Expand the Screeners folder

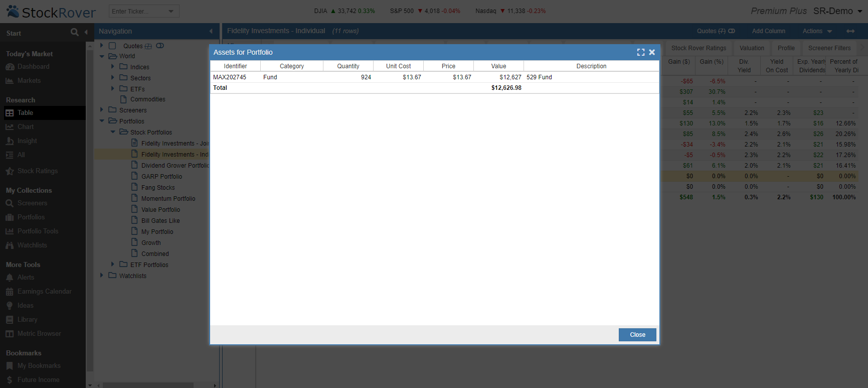[102, 110]
